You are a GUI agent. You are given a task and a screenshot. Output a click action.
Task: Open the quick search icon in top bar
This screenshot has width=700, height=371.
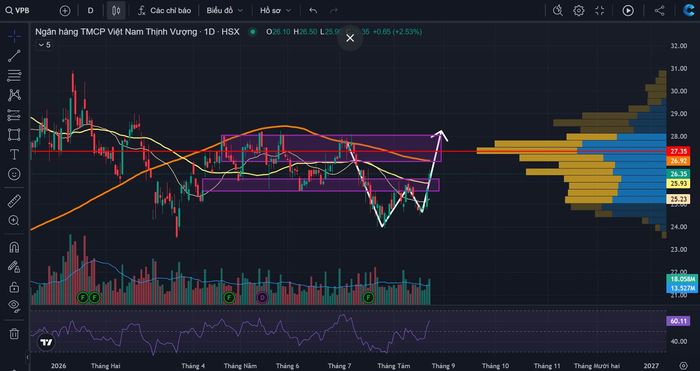point(558,10)
